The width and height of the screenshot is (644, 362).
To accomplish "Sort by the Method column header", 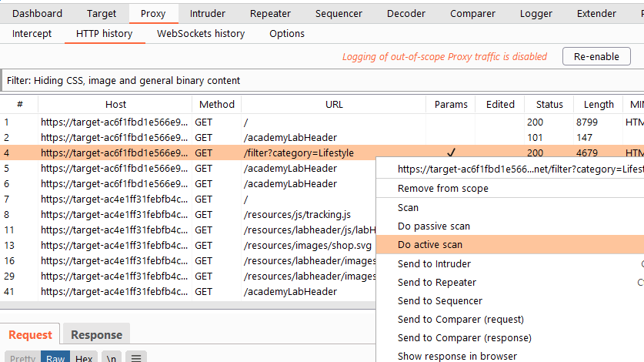I will [217, 105].
